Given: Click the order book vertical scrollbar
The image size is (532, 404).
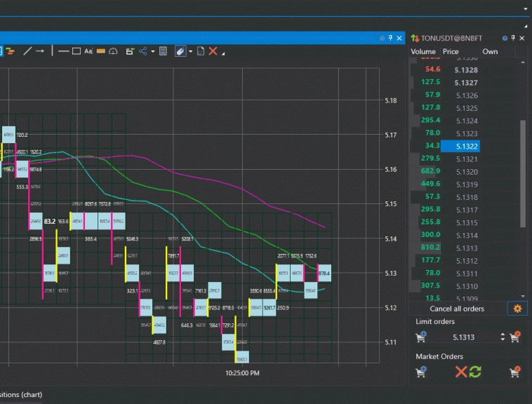Looking at the screenshot, I should tap(522, 173).
